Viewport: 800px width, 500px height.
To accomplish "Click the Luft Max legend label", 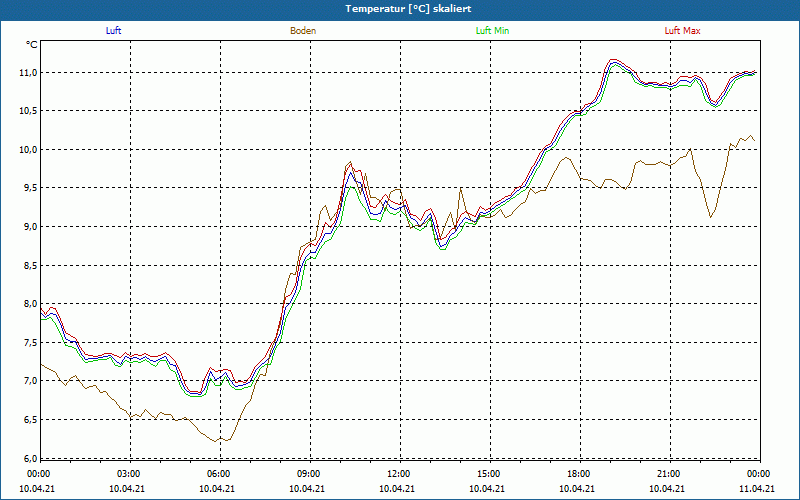I will [682, 31].
